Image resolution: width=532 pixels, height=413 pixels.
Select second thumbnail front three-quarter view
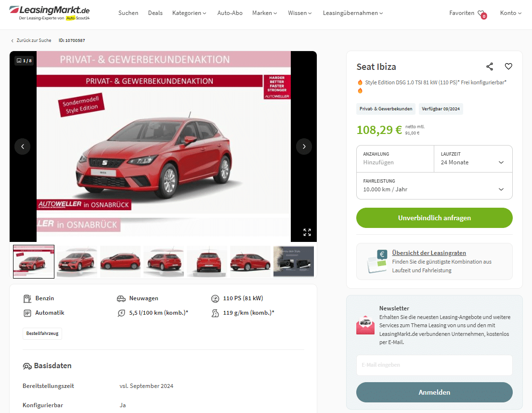pos(77,262)
